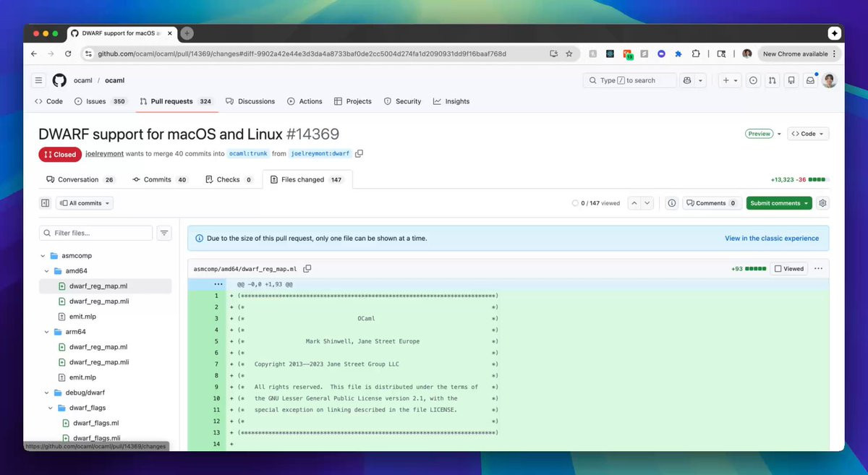This screenshot has height=475, width=868.
Task: Copy the file path asmcomp/amd64/dwarf_reg_map.ml
Action: click(x=307, y=268)
